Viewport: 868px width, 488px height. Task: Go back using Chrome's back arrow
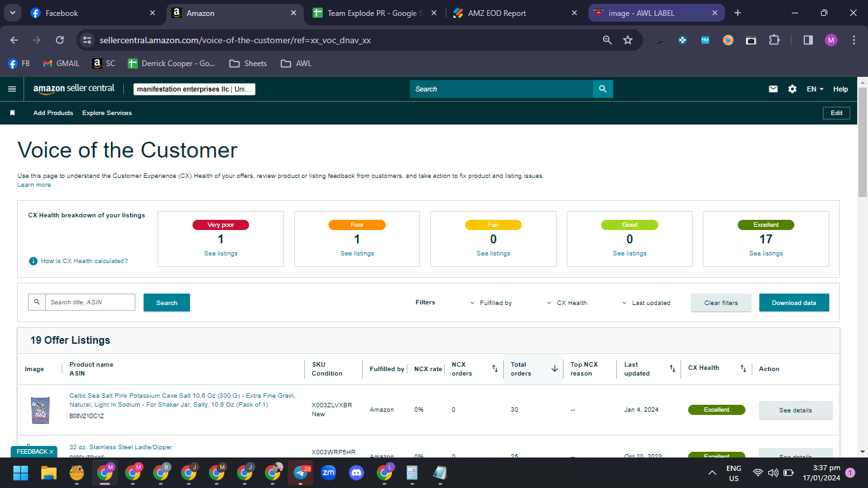14,40
